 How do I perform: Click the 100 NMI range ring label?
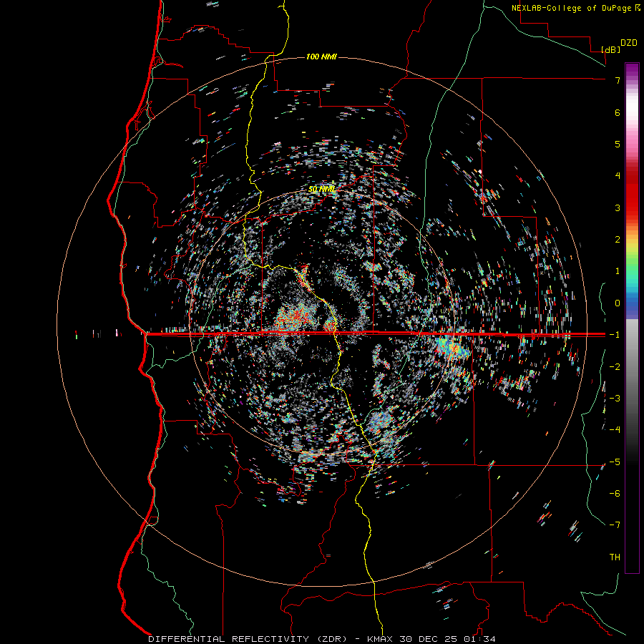point(321,57)
